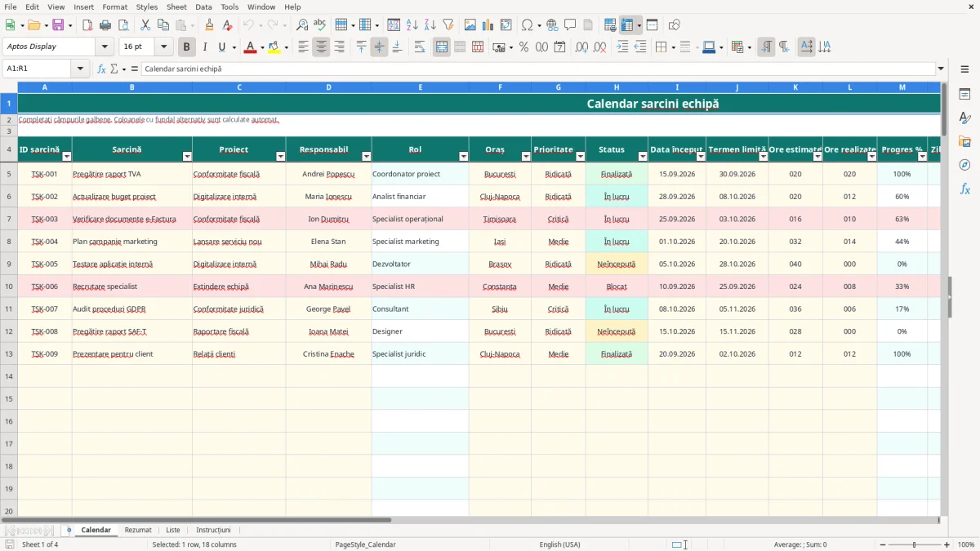Toggle Center Vertically alignment

click(379, 47)
